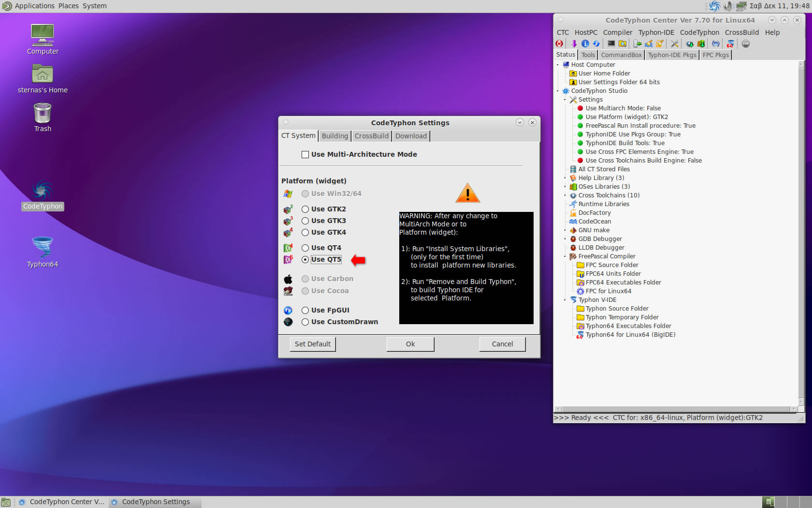Click CodeTyphon Settings taskbar button
Viewport: 812px width, 508px height.
155,502
